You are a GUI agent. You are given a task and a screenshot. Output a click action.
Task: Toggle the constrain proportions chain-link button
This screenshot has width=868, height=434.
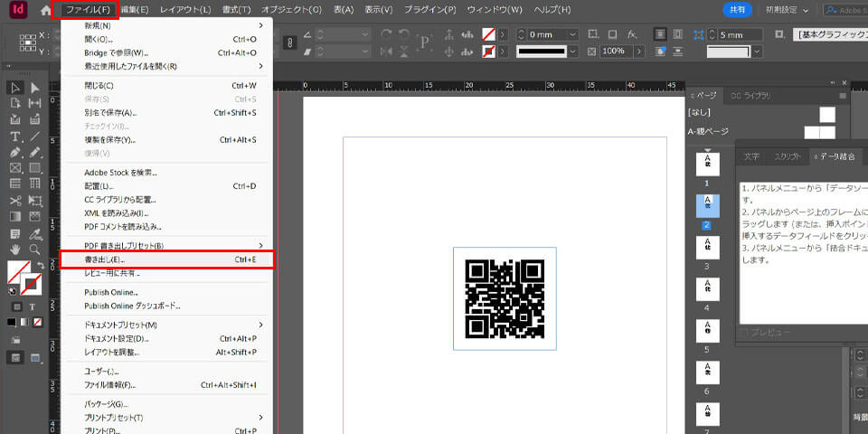(290, 42)
